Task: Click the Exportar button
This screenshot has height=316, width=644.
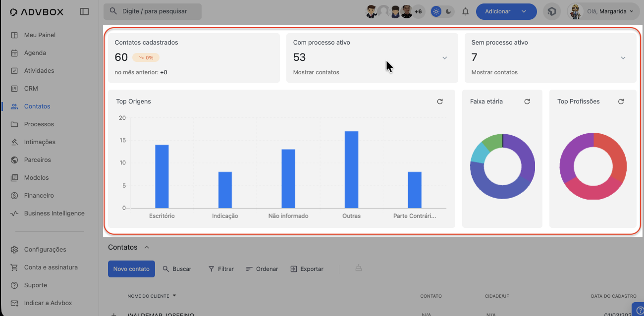Action: click(307, 269)
